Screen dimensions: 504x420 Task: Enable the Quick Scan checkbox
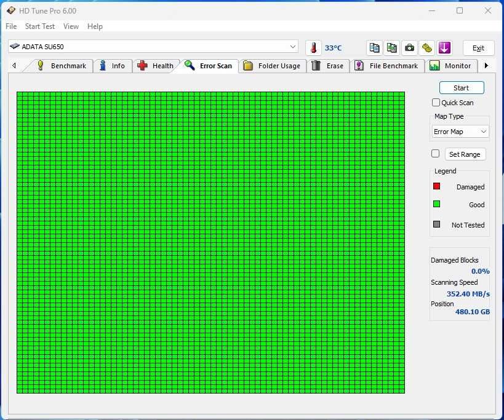pos(436,103)
